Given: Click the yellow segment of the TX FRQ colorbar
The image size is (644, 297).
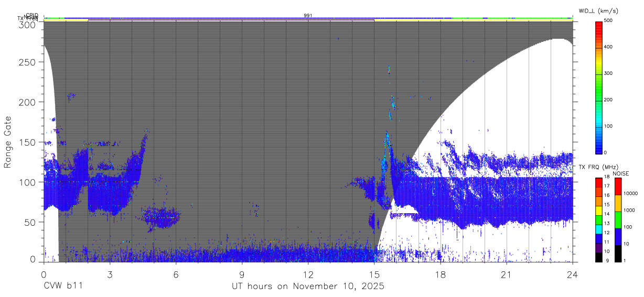Looking at the screenshot, I should 598,211.
